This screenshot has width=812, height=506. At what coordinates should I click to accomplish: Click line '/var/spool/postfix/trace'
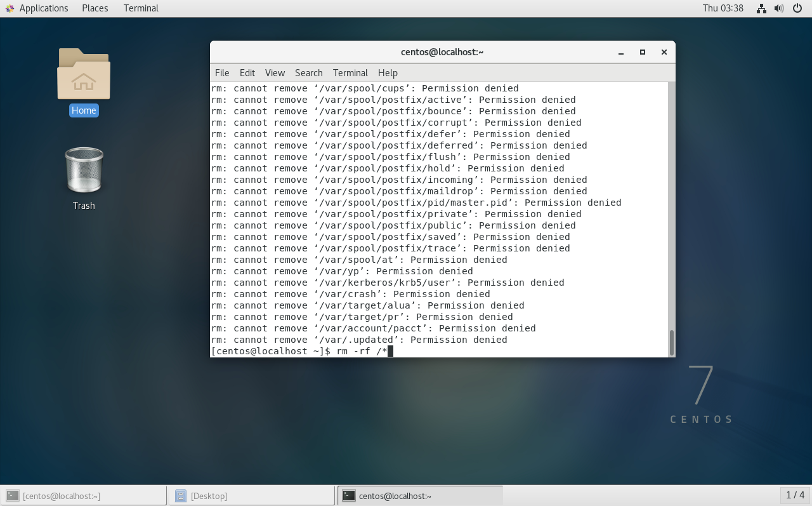click(x=391, y=248)
